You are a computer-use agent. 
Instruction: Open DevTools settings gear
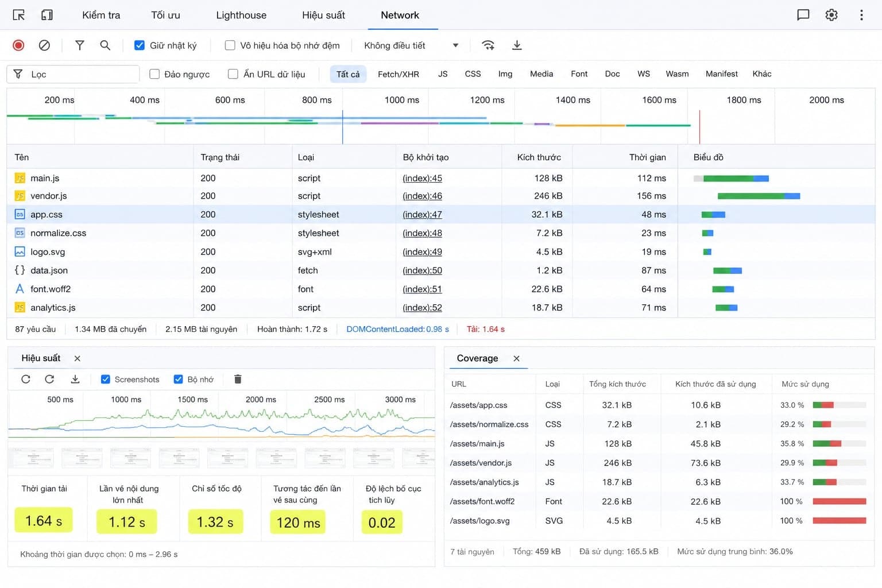[x=831, y=15]
